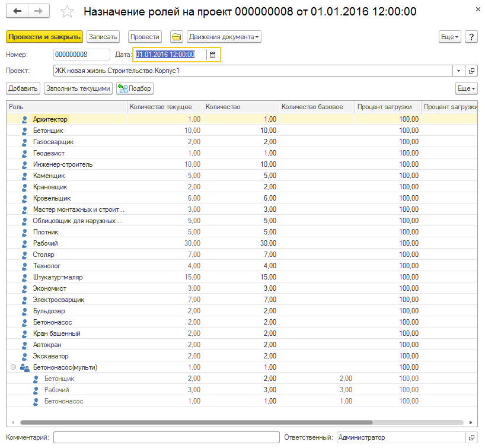Image resolution: width=485 pixels, height=448 pixels.
Task: Click the help question mark button
Action: 471,37
